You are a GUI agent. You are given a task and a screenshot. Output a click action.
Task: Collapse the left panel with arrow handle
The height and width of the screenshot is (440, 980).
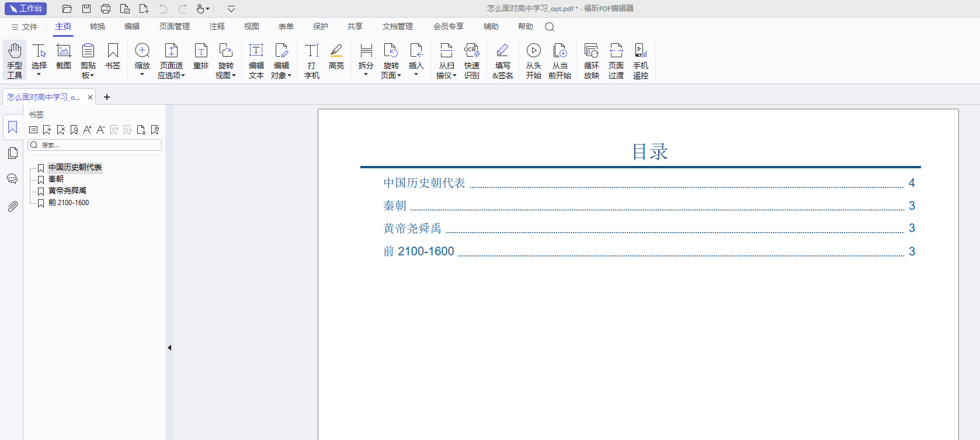pyautogui.click(x=169, y=348)
